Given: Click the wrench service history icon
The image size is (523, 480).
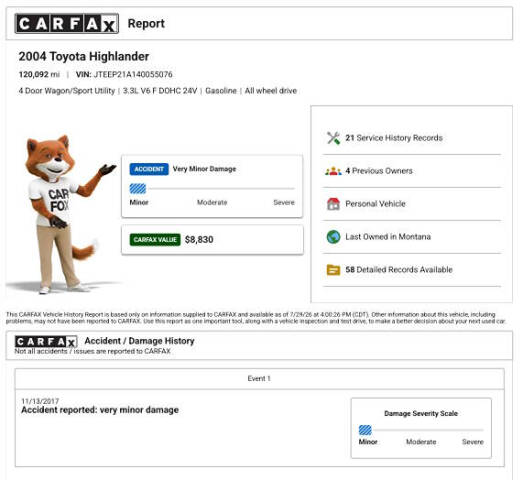Looking at the screenshot, I should tap(333, 138).
